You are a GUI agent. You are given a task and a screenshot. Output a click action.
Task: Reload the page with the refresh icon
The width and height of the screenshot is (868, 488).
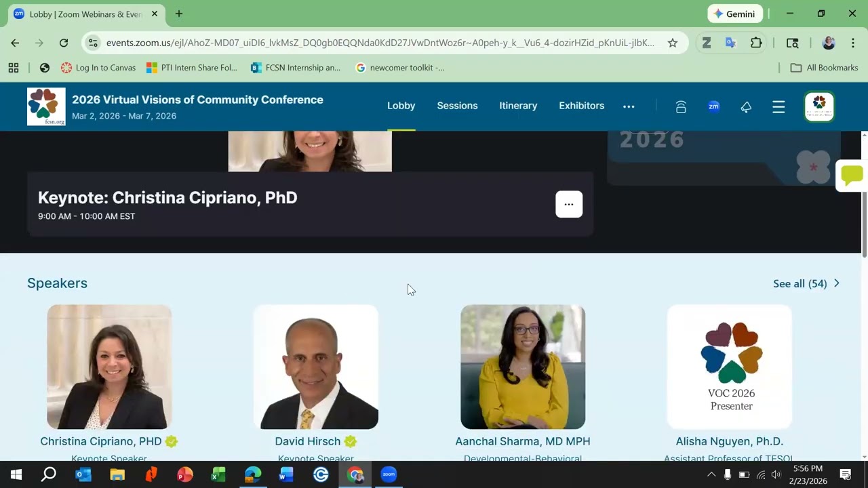(x=64, y=43)
